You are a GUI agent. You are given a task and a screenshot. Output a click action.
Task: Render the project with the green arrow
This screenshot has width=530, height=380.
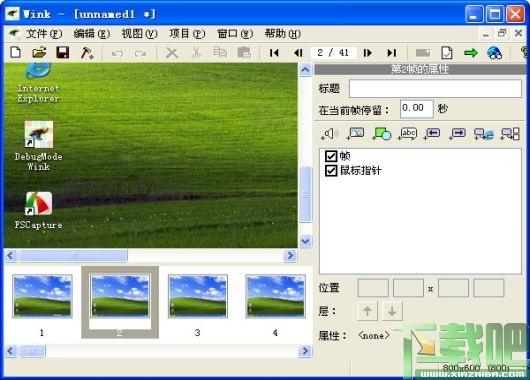tap(471, 53)
